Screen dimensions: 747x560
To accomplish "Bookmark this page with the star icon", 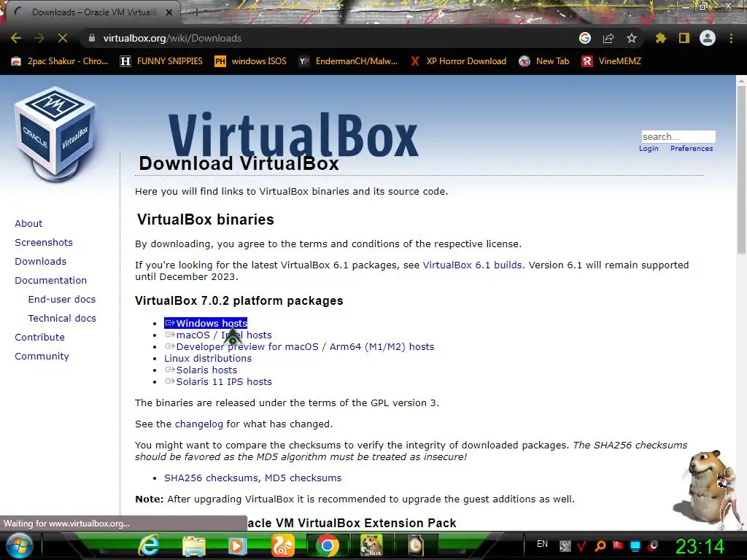I will (632, 38).
